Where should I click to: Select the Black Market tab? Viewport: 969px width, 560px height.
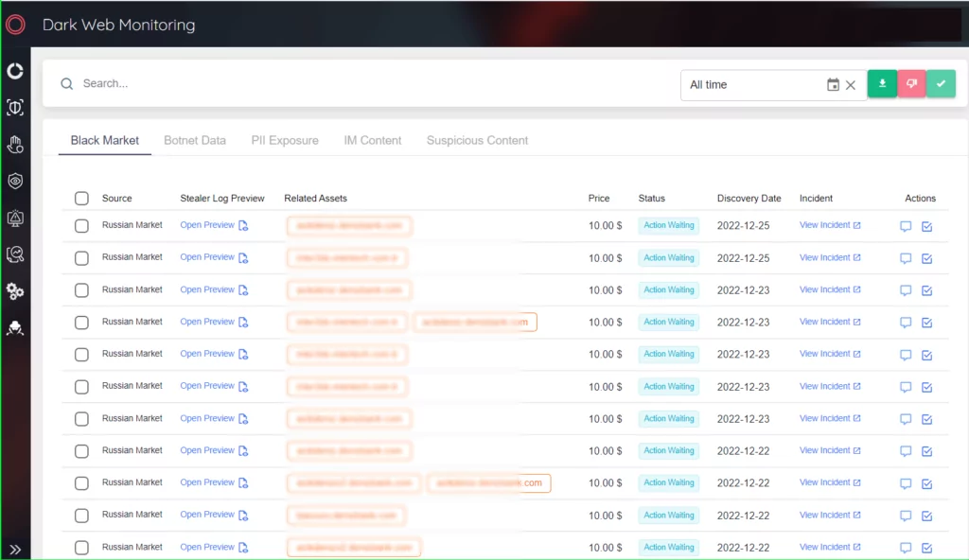[104, 140]
